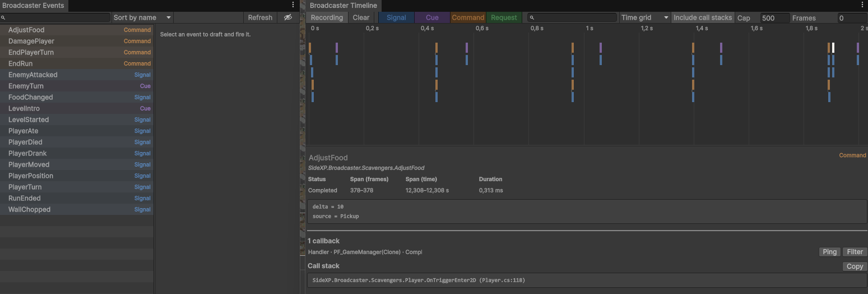Copy the call stack
Screen dimensions: 868x294
click(x=855, y=267)
